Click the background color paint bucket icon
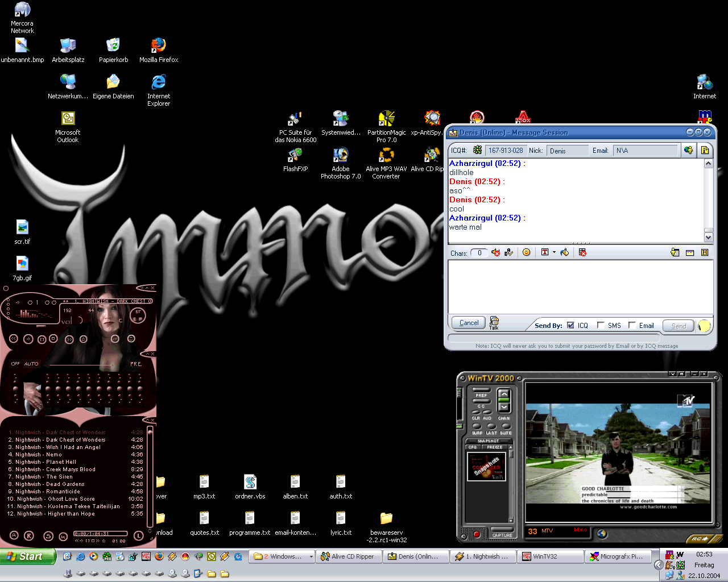 564,252
